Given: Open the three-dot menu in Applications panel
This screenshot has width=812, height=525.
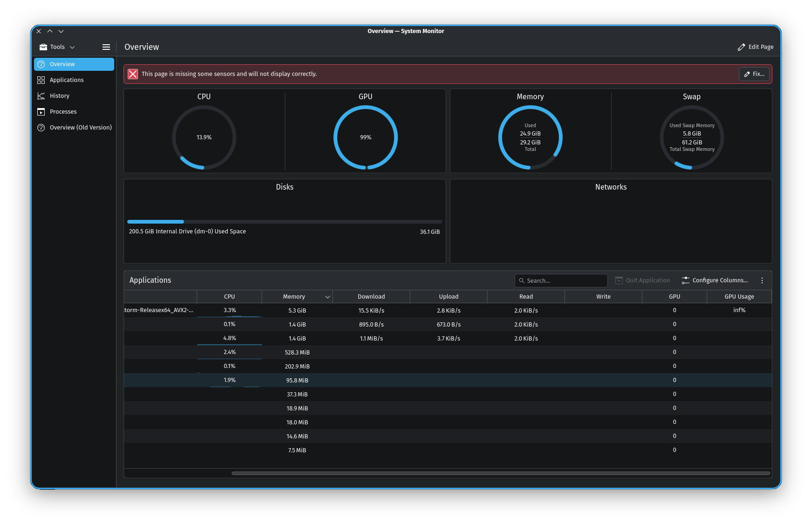Looking at the screenshot, I should tap(762, 280).
